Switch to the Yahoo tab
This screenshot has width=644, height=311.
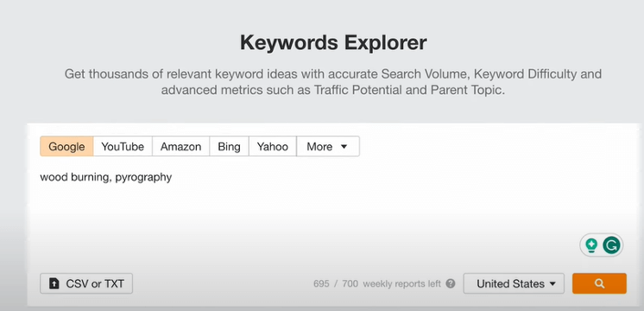(272, 147)
